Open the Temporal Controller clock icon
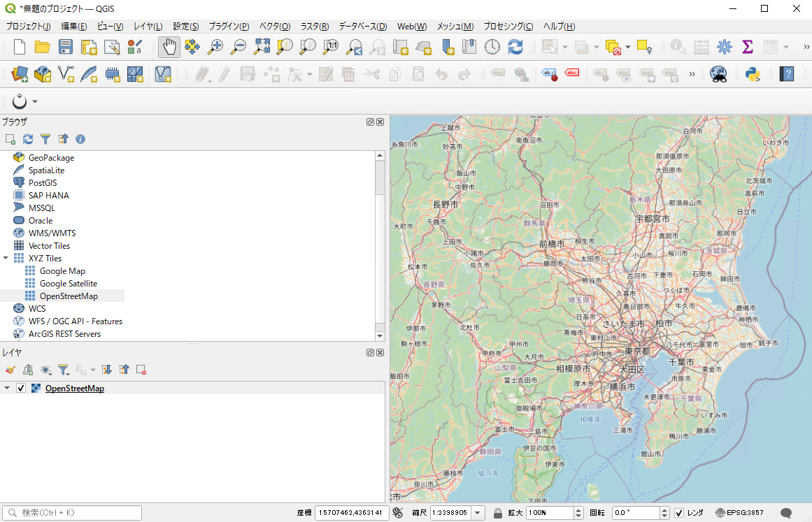The height and width of the screenshot is (522, 812). (492, 47)
